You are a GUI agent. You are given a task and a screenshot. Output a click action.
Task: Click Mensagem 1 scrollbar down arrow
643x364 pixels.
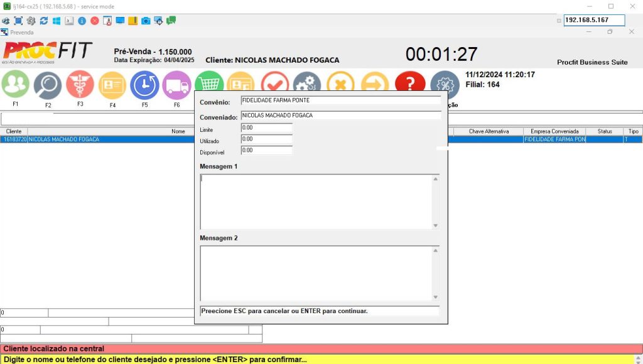pos(436,225)
